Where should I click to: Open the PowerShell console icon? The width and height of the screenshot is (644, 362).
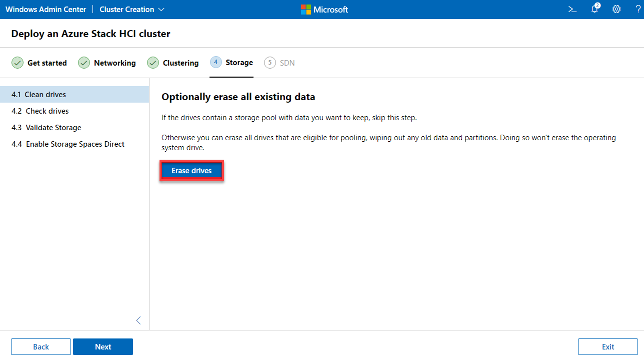572,9
